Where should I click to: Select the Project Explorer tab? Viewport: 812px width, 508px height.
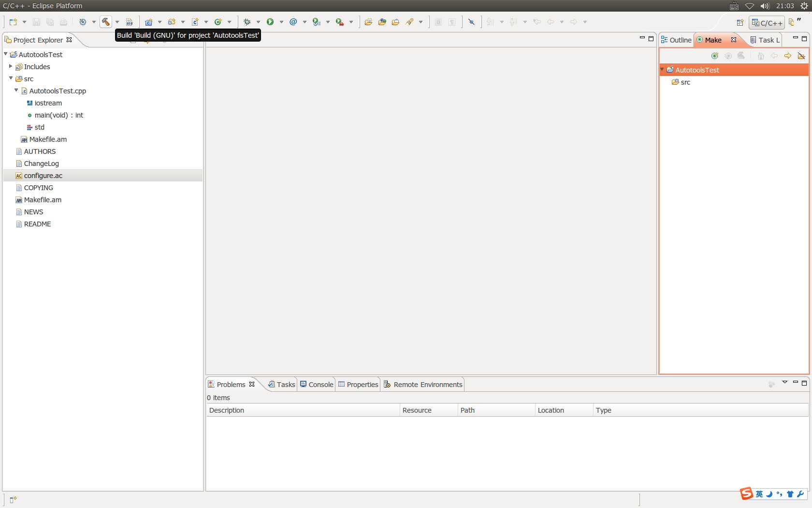(38, 40)
